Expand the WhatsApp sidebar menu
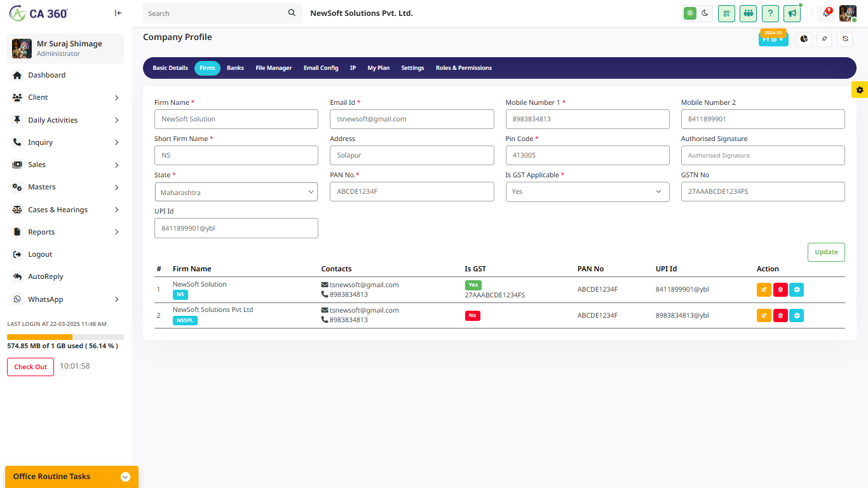Image resolution: width=868 pixels, height=488 pixels. tap(65, 299)
